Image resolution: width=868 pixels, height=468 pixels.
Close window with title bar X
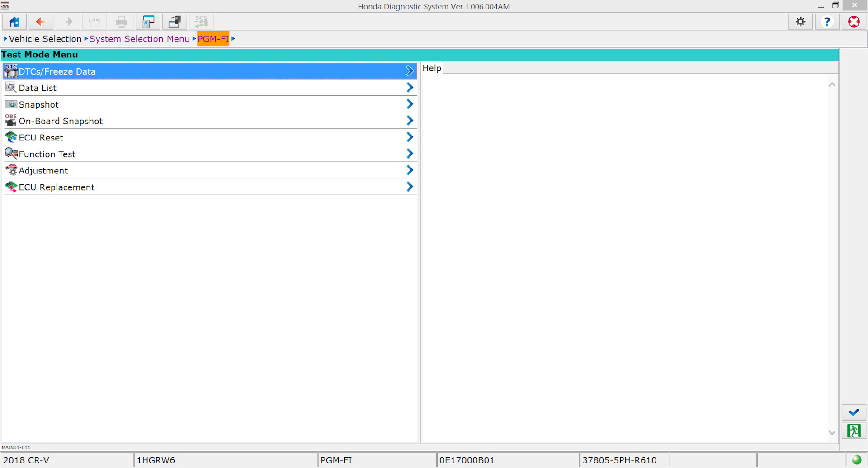[x=854, y=5]
